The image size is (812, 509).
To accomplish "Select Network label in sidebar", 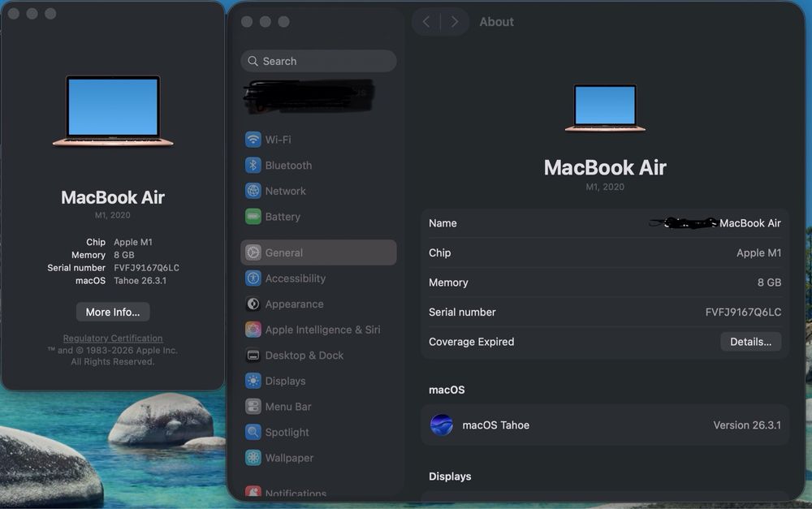I will click(285, 191).
